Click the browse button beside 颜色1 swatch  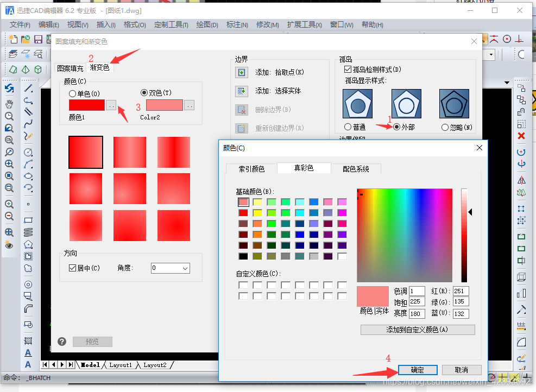pos(111,105)
